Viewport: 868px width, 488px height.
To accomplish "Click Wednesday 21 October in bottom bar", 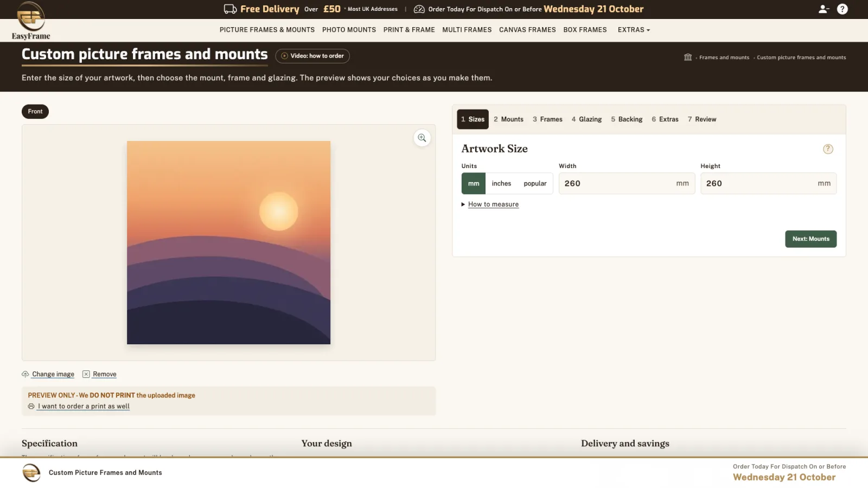I will 784,477.
